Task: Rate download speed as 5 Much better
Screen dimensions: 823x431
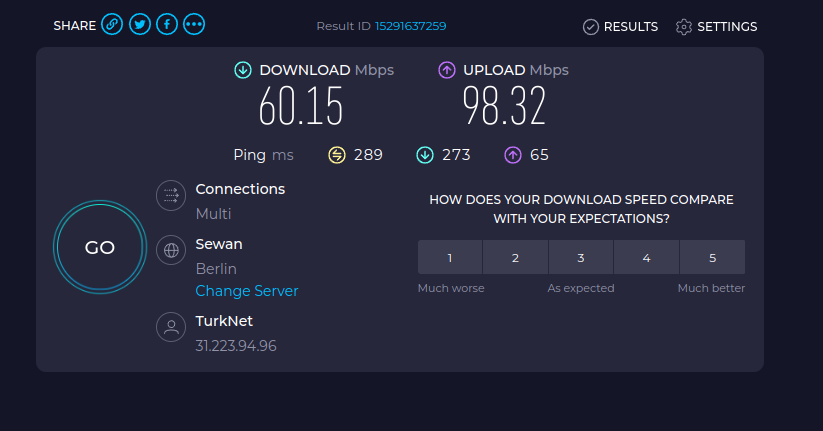Action: coord(712,257)
